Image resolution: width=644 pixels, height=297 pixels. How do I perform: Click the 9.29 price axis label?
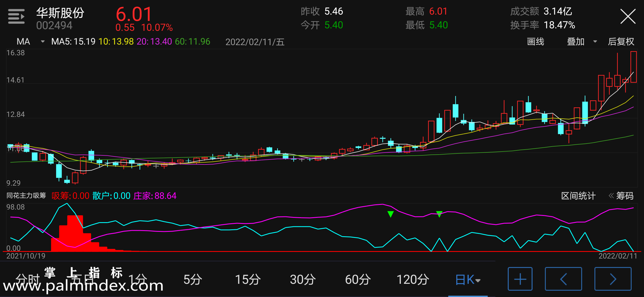pos(13,183)
